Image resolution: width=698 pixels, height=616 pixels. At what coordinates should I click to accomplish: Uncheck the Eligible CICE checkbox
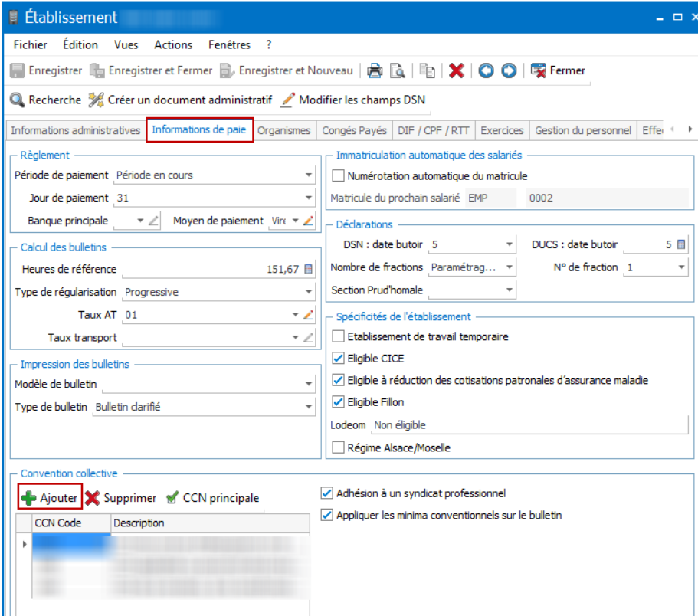339,359
